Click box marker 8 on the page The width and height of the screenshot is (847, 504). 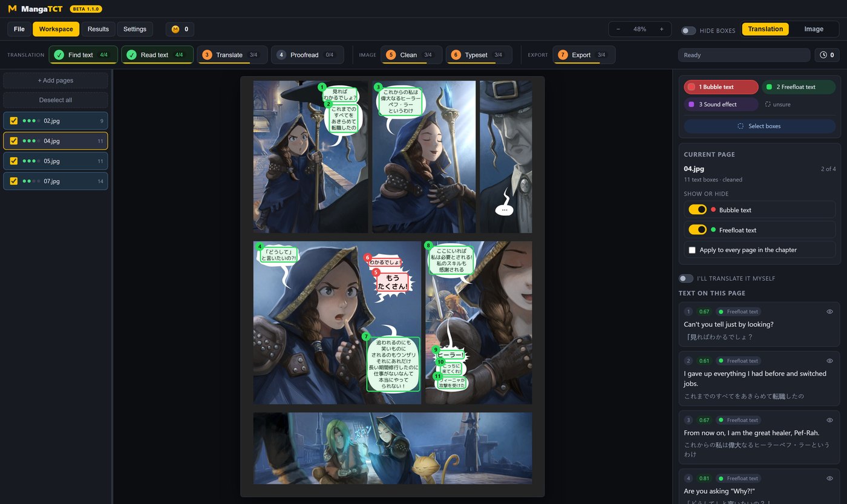[428, 246]
